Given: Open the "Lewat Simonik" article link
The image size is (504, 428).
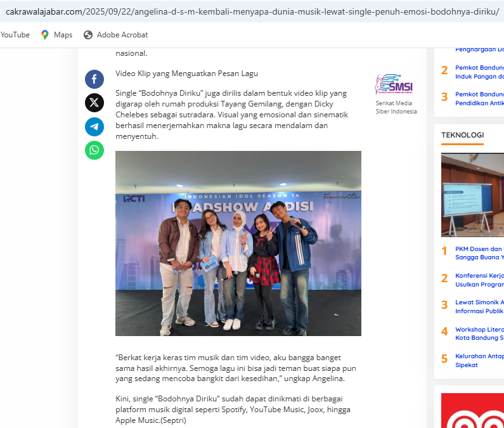Looking at the screenshot, I should [x=479, y=307].
